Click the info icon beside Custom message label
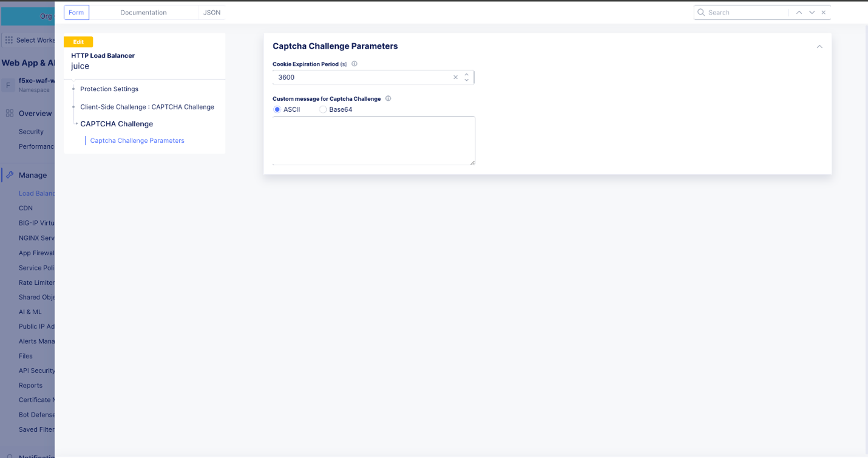868x458 pixels. 388,98
